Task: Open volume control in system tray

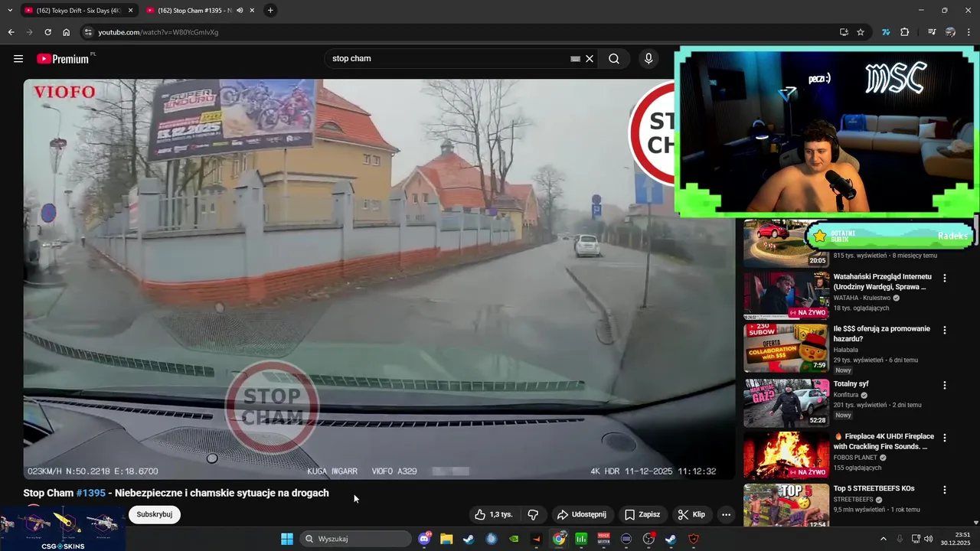Action: [929, 539]
